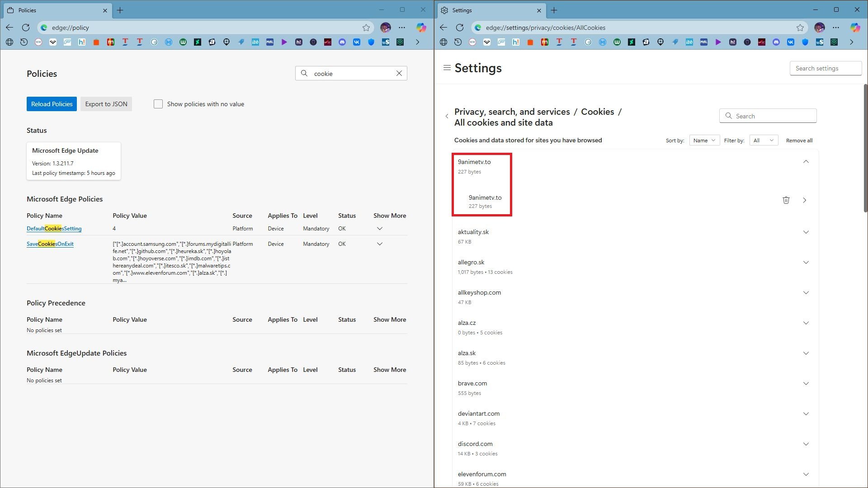This screenshot has height=488, width=868.
Task: Toggle Show policies with no value
Action: click(158, 104)
